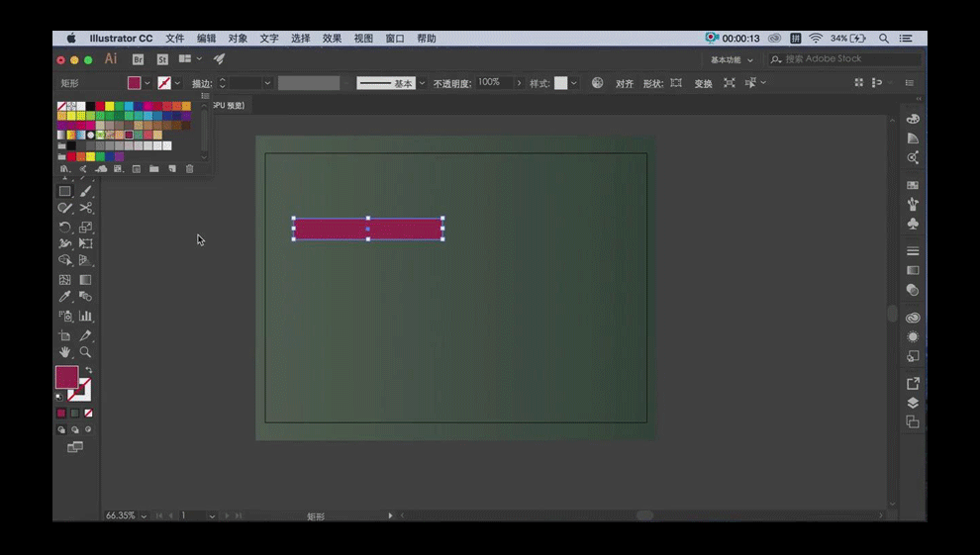Select the Scissors tool
The width and height of the screenshot is (980, 555).
(x=86, y=208)
